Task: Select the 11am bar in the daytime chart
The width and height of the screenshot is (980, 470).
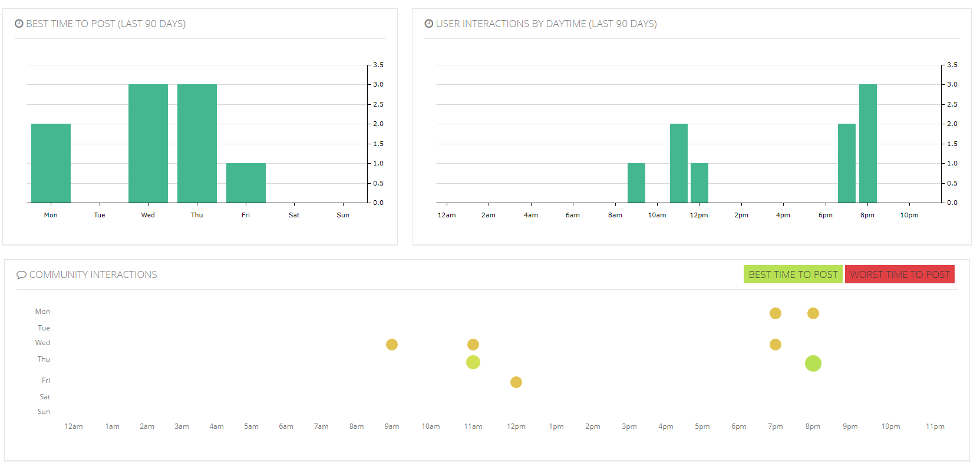Action: (678, 163)
